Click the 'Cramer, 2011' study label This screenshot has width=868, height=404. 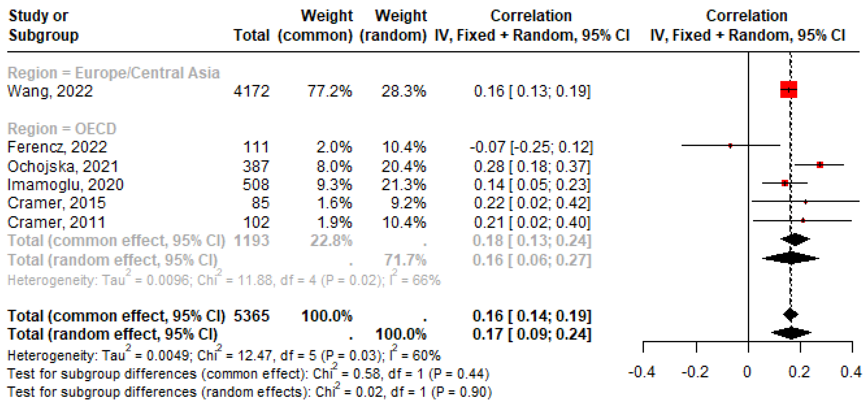[56, 222]
